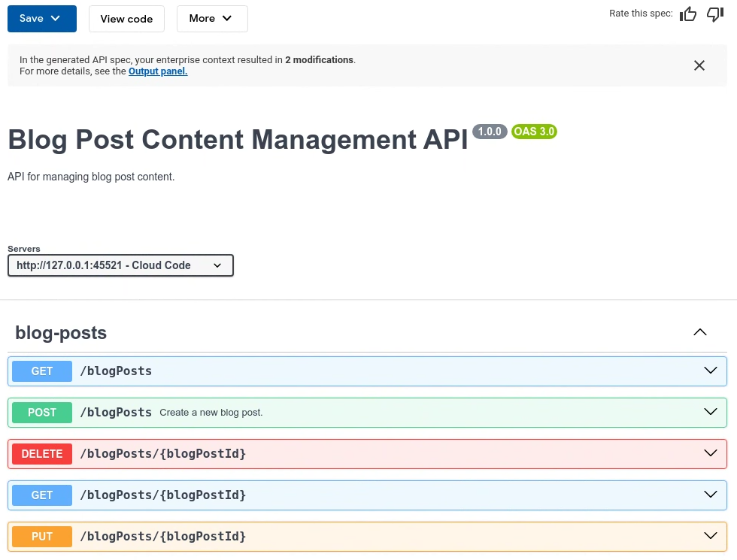Click the DELETE method badge
Image resolution: width=737 pixels, height=560 pixels.
coord(42,454)
